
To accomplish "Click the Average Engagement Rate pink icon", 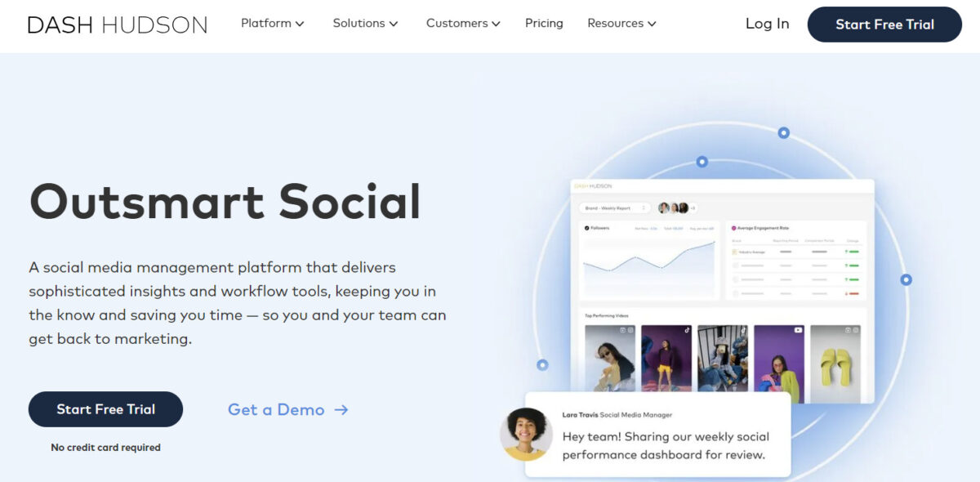I will tap(733, 228).
